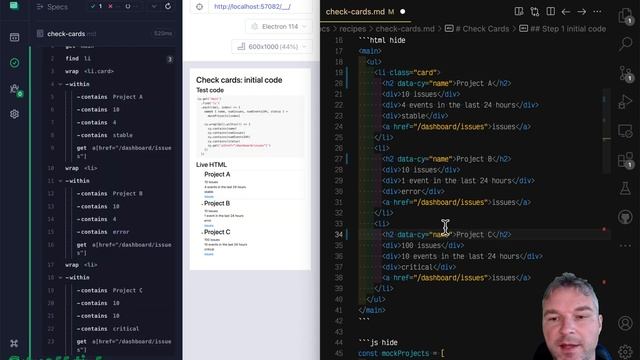Open changes compare icon in editor toolbar
640x360 pixels.
(x=535, y=11)
